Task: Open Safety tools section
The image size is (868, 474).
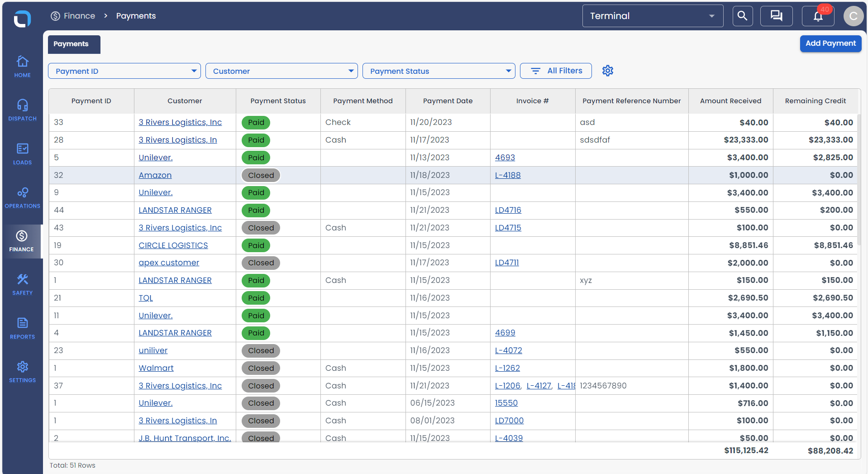Action: click(22, 285)
